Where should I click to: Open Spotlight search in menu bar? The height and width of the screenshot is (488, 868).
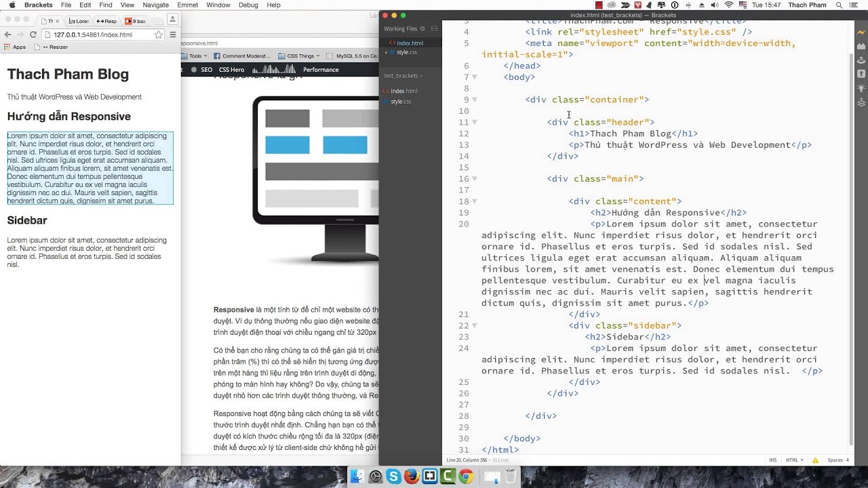tap(838, 5)
